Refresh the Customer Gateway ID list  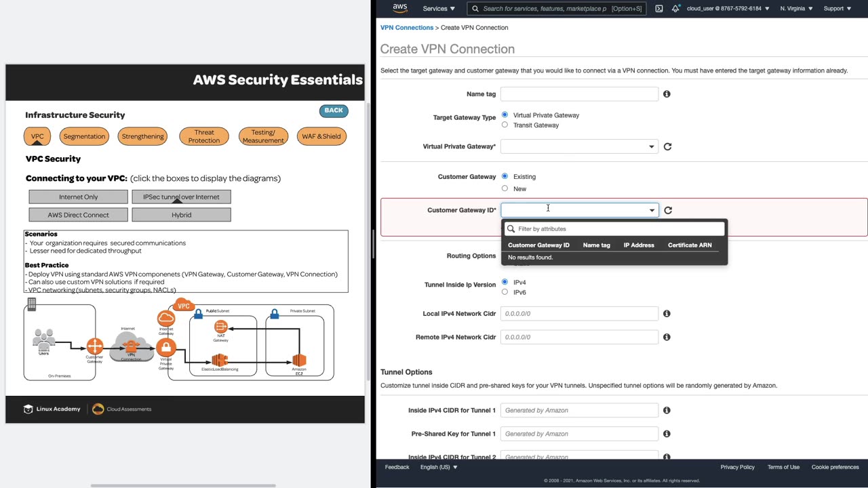tap(668, 210)
